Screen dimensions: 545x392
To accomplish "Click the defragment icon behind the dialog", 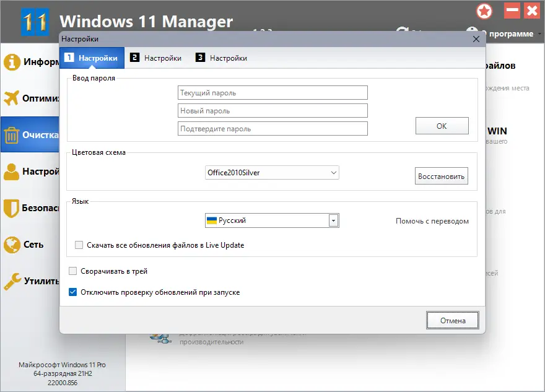I will (x=160, y=338).
